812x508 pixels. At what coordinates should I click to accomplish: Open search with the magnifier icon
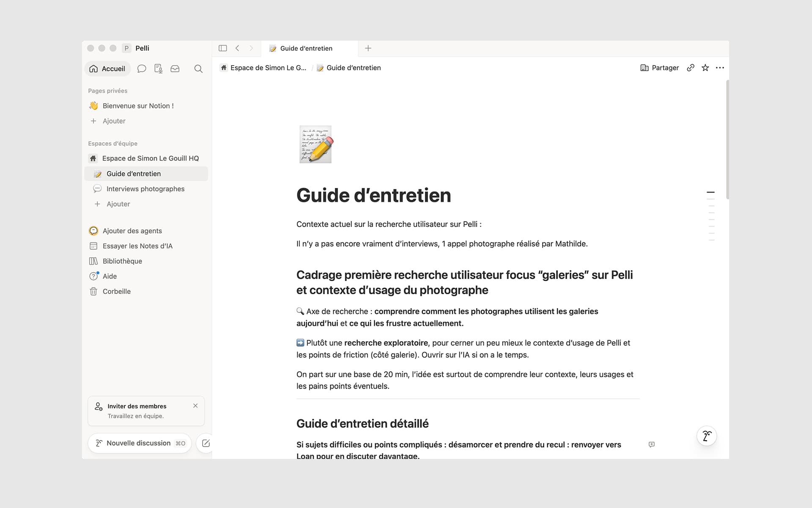pyautogui.click(x=198, y=69)
